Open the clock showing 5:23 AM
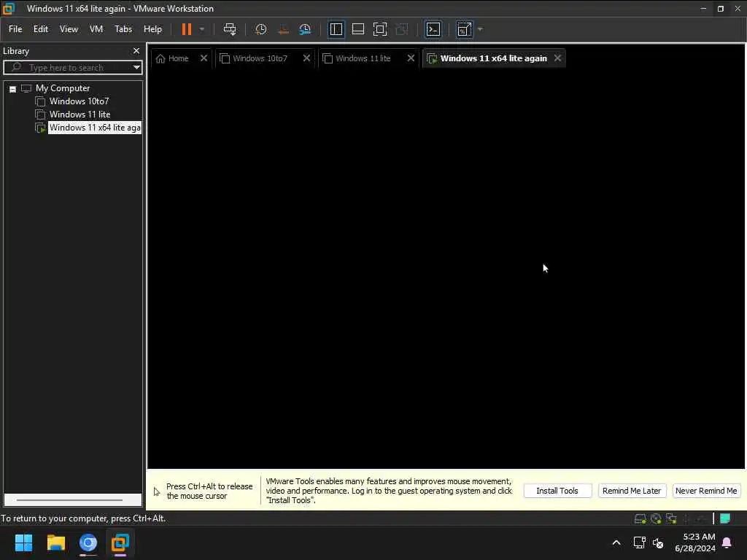747x560 pixels. click(x=695, y=542)
